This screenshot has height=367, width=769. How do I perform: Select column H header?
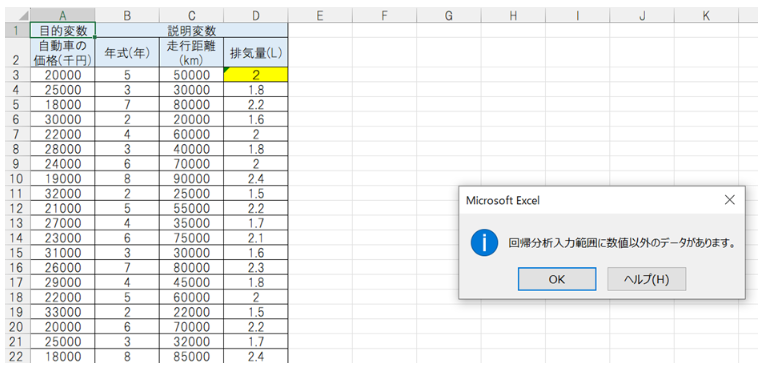tap(513, 16)
